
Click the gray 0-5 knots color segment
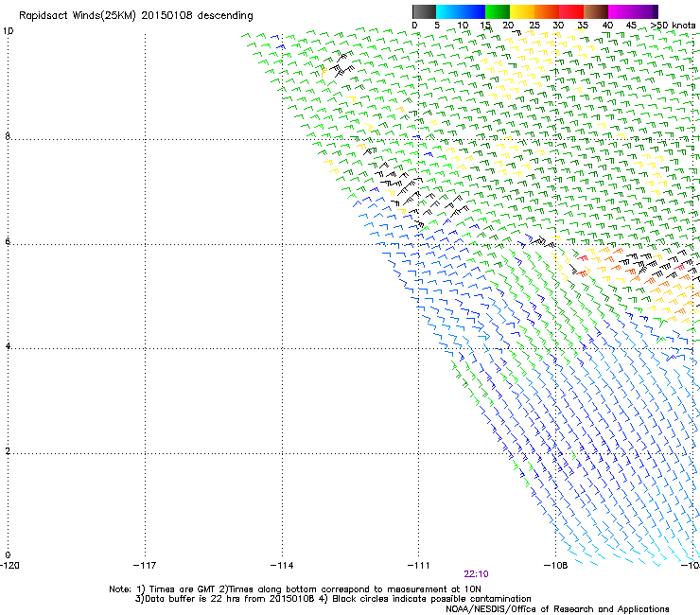click(424, 11)
